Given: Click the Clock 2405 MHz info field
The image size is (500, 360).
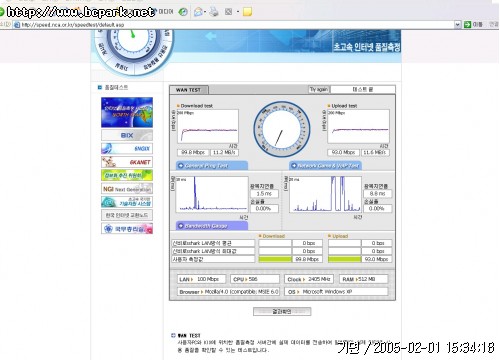Looking at the screenshot, I should [309, 279].
